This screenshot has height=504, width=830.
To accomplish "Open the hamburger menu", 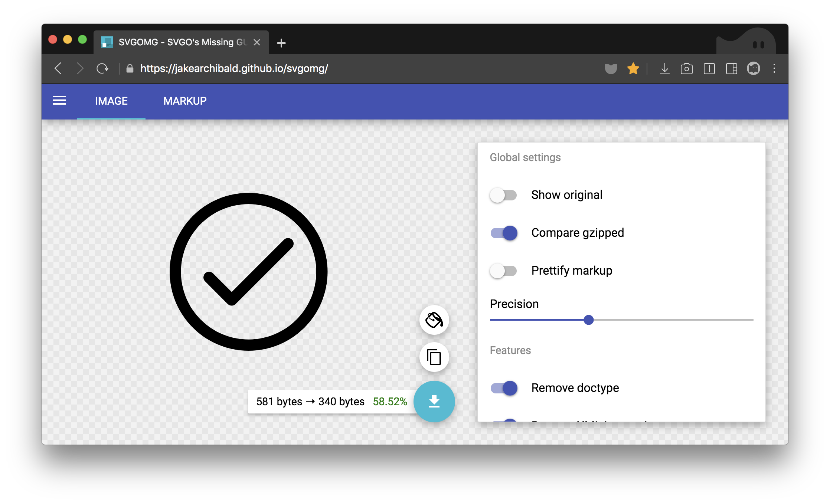I will [x=59, y=101].
